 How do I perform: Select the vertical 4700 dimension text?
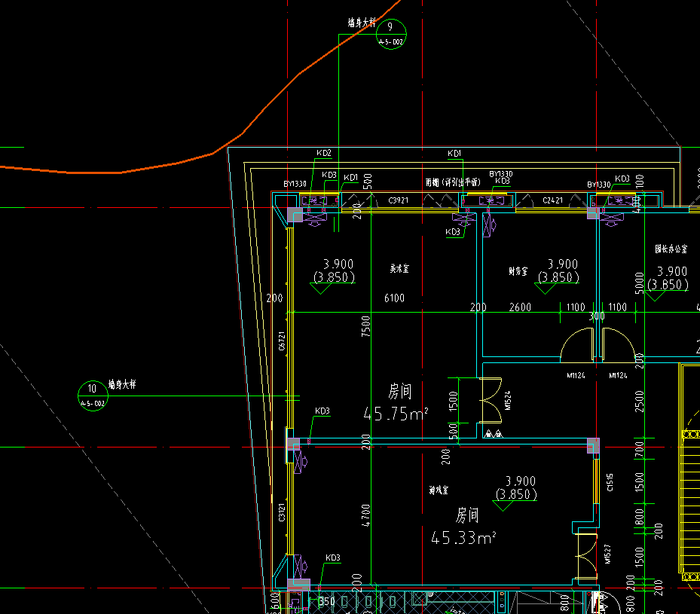point(365,515)
